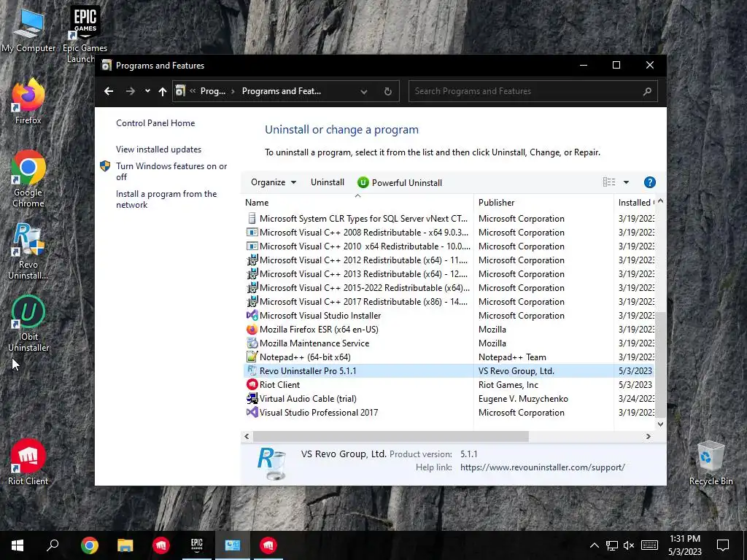This screenshot has height=560, width=747.
Task: Select Mozilla Firefox ESR entry
Action: point(449,330)
